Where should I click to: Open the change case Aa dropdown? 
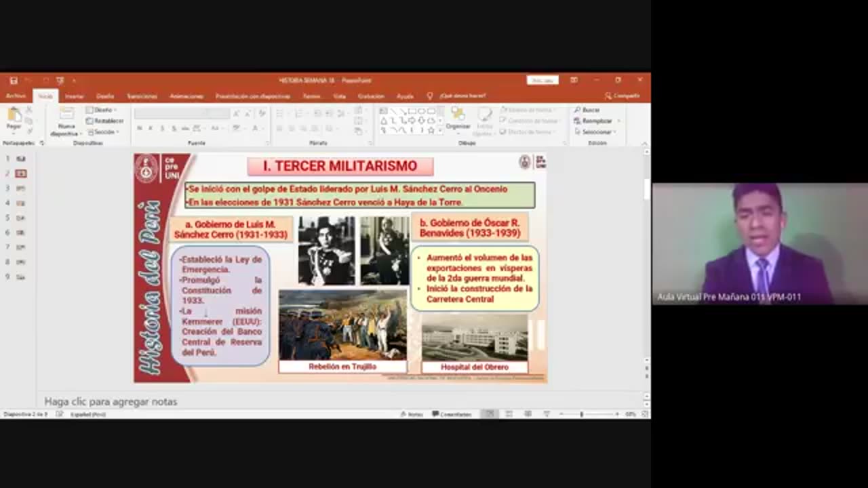[x=217, y=128]
